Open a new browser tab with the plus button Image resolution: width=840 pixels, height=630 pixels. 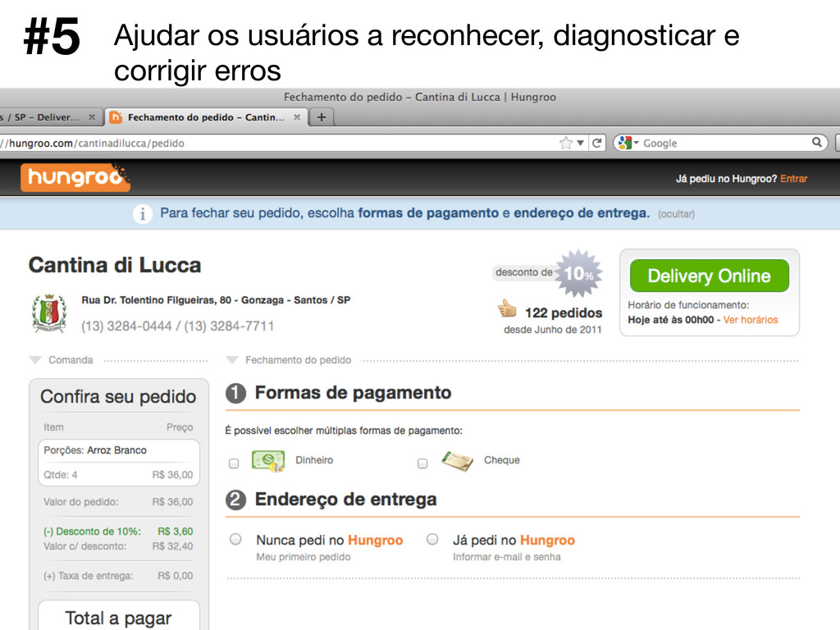point(322,117)
